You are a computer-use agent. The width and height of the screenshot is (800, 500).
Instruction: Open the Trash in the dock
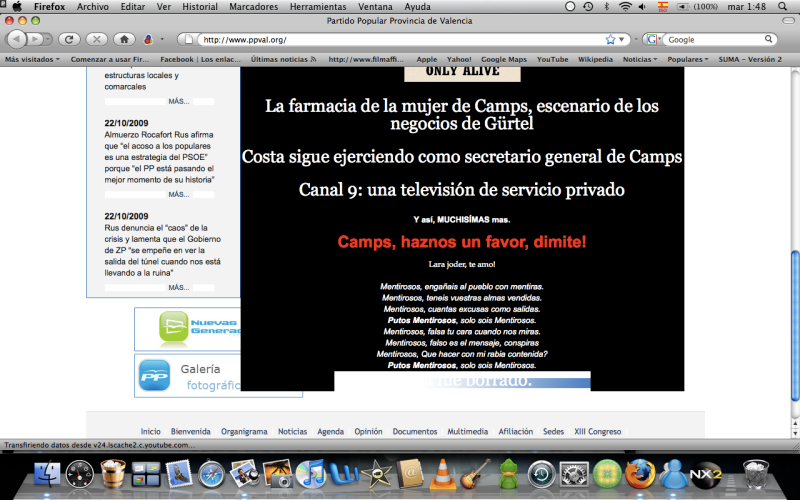point(757,472)
